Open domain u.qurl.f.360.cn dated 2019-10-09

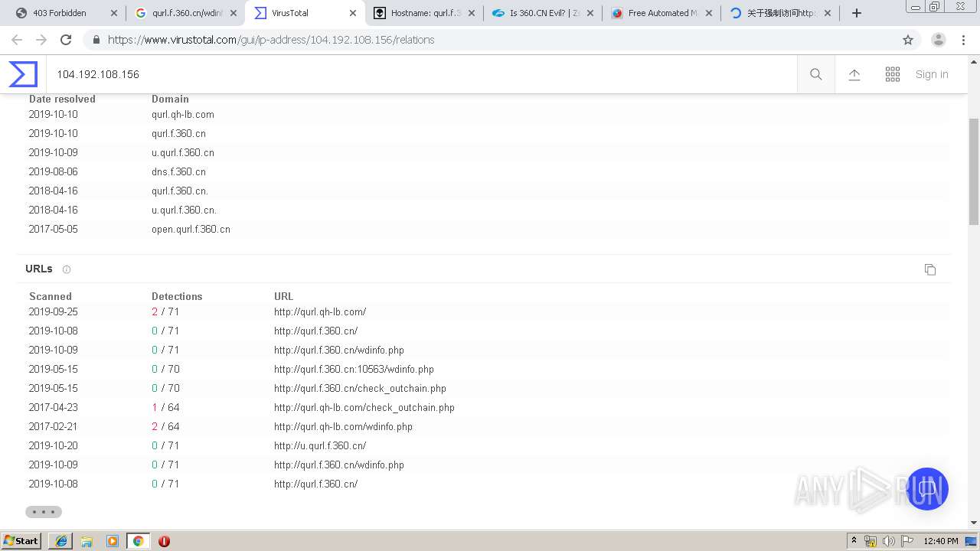(x=183, y=152)
